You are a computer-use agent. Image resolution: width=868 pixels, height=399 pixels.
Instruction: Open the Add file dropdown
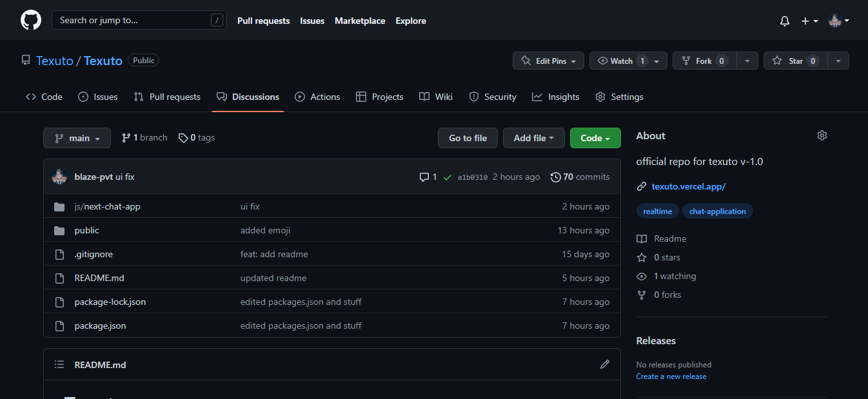coord(534,138)
